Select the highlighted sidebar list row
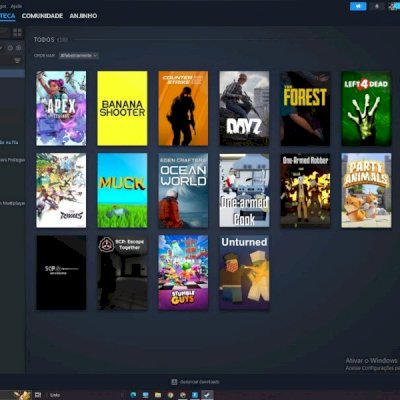Viewport: 400px width, 400px height. coord(12,73)
